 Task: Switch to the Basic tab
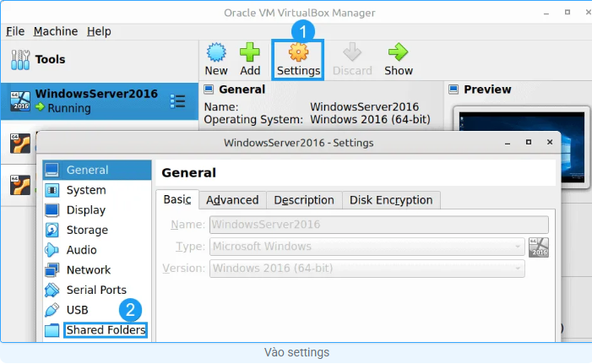click(x=177, y=199)
